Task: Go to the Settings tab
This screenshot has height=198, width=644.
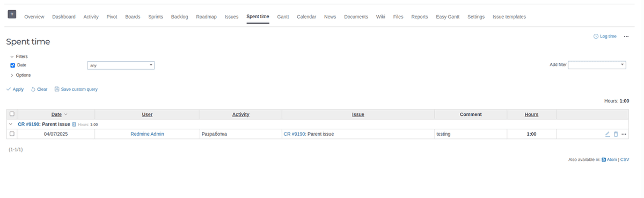Action: [476, 17]
